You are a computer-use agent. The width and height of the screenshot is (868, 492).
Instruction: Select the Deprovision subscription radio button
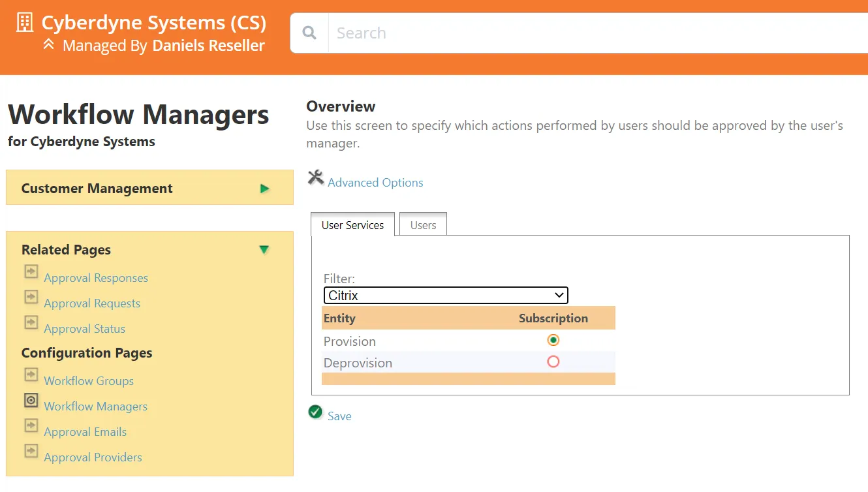(553, 361)
